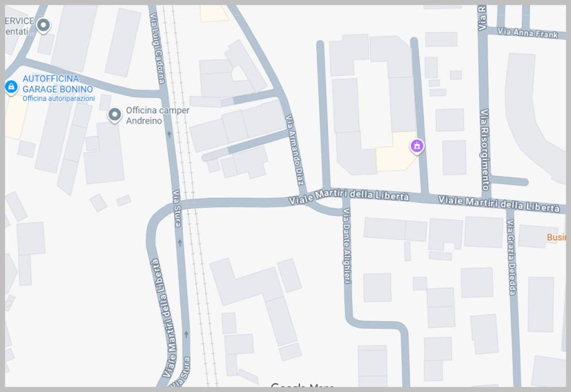This screenshot has width=571, height=392.
Task: Click the one-way arrow on Via Luigi Cadorna
Action: pos(169,134)
